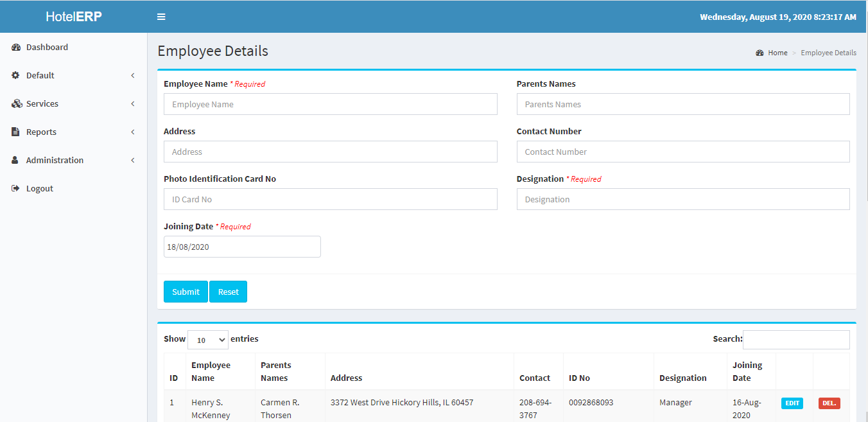Click EDIT for Henry S. McKenney
The width and height of the screenshot is (868, 422).
[792, 403]
